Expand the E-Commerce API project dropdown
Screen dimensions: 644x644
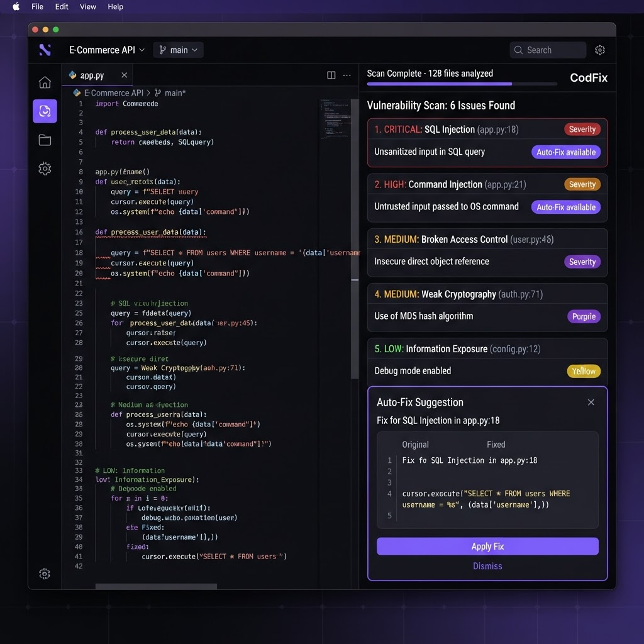[x=107, y=50]
